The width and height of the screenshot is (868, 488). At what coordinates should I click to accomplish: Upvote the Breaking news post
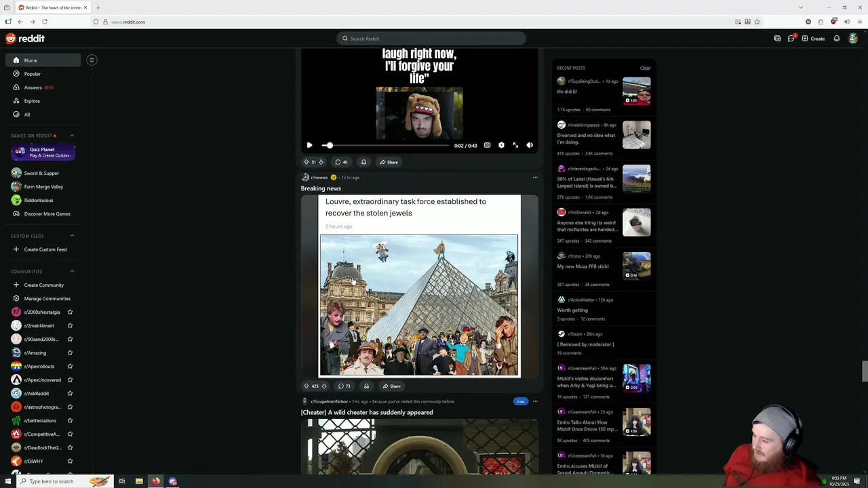tap(306, 386)
